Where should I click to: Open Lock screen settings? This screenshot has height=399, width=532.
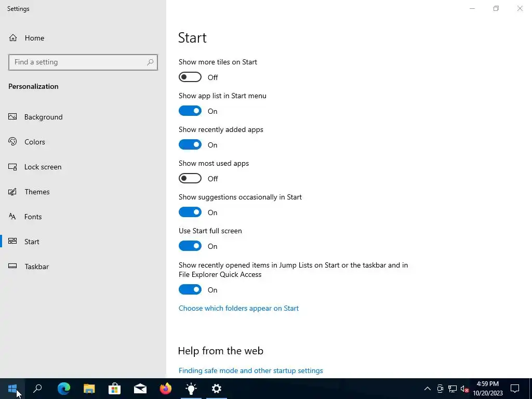tap(35, 167)
